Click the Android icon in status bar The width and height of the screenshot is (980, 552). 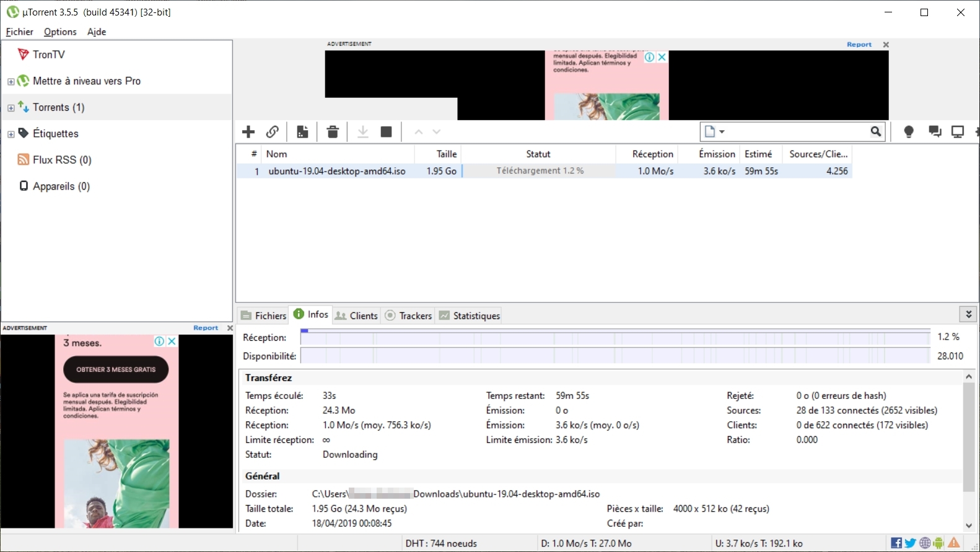(938, 543)
